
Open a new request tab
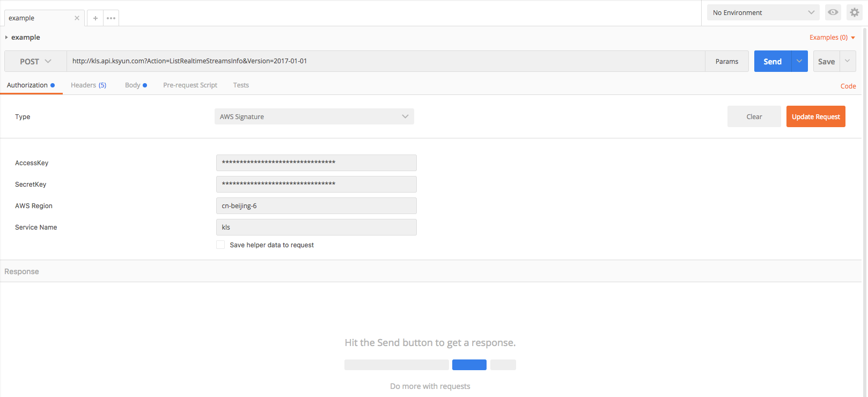coord(95,18)
